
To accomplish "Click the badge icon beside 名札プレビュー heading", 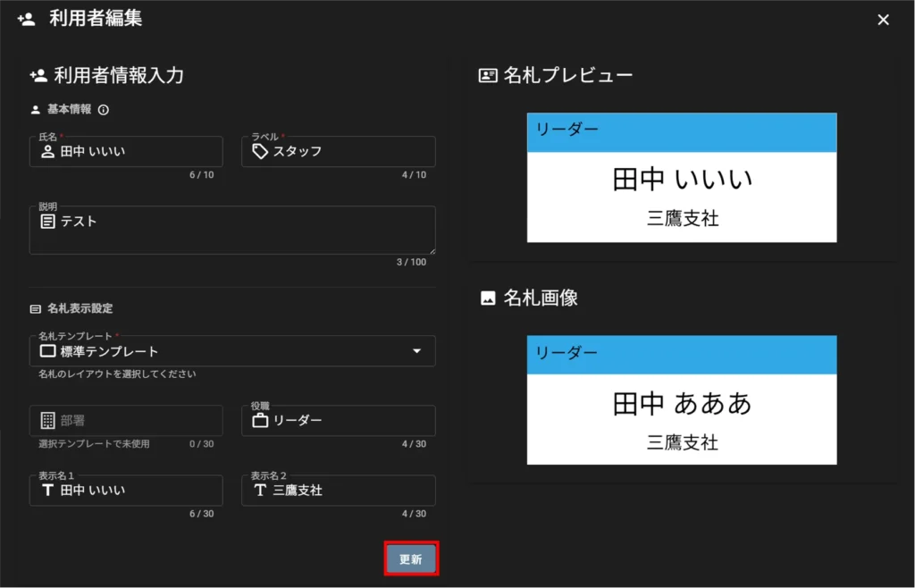I will point(488,76).
